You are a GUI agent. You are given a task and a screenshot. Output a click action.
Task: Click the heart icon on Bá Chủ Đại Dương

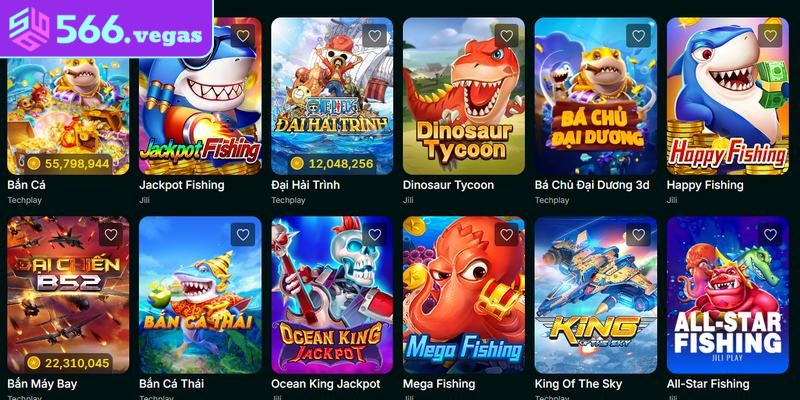pos(638,36)
